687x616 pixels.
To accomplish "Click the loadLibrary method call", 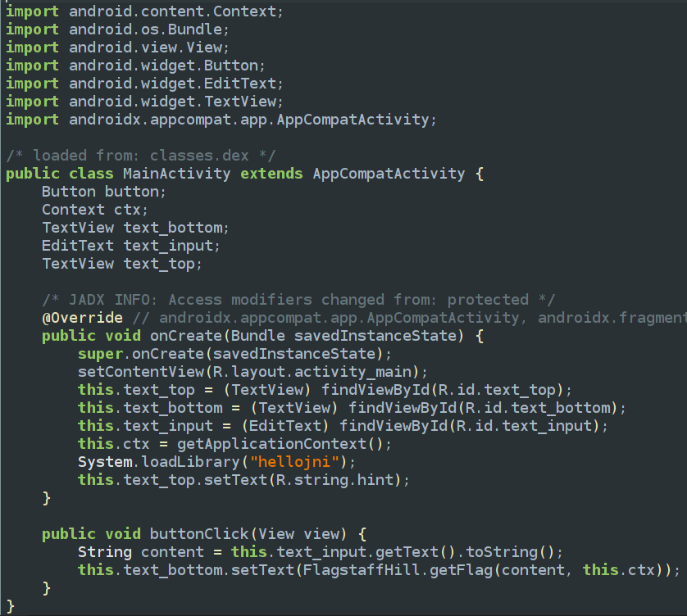I will [x=186, y=462].
